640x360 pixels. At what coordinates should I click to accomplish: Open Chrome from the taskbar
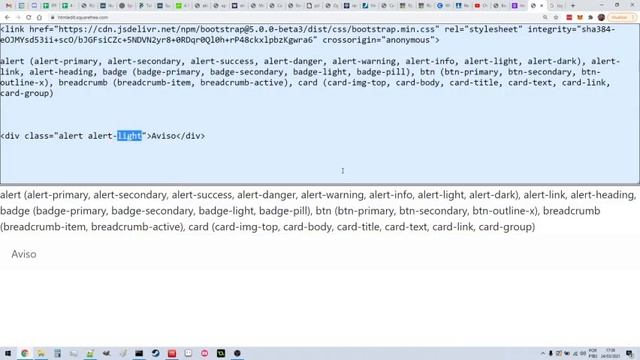click(x=24, y=353)
